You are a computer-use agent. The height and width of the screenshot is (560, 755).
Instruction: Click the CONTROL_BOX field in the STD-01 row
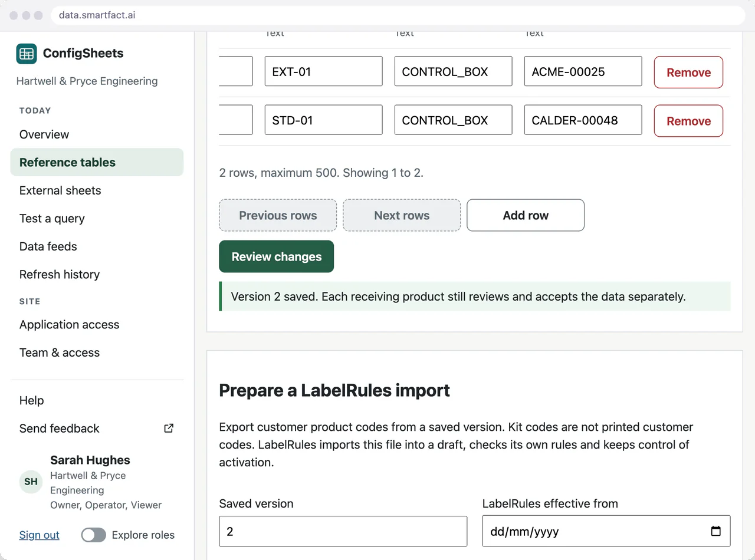tap(453, 120)
